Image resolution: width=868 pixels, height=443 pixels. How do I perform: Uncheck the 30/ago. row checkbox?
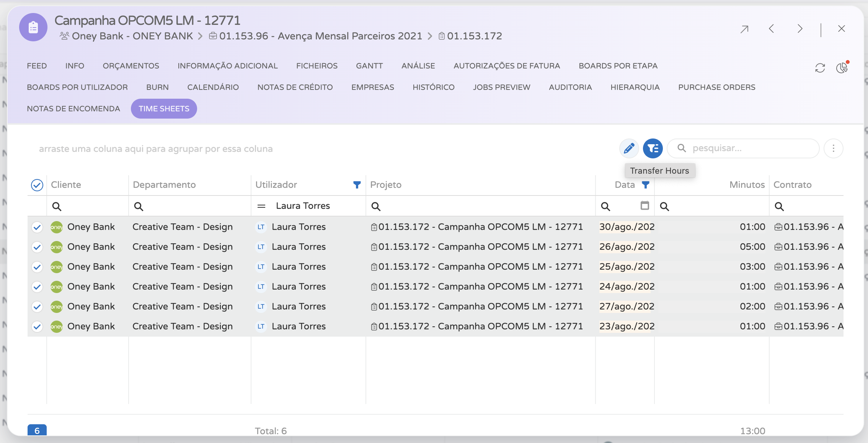pyautogui.click(x=37, y=227)
